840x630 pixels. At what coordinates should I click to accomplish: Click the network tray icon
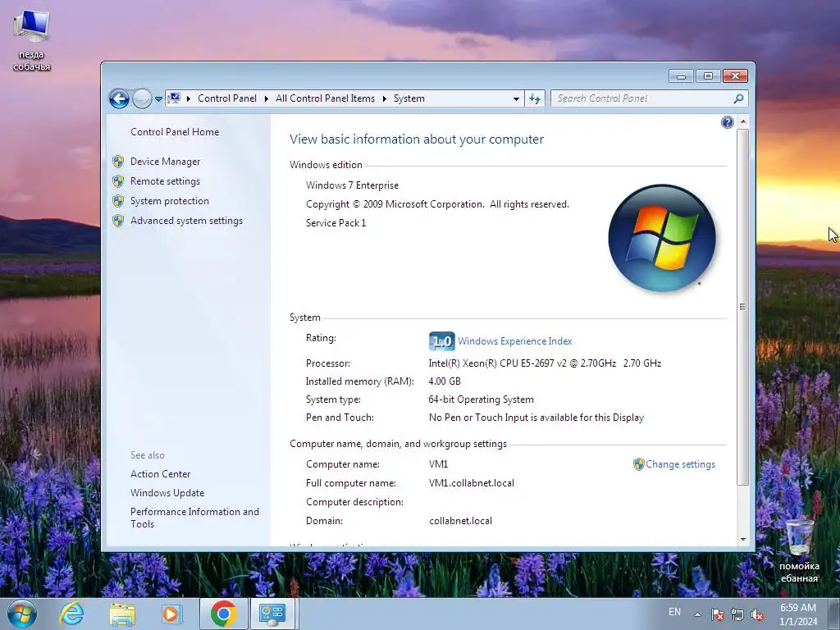click(737, 614)
